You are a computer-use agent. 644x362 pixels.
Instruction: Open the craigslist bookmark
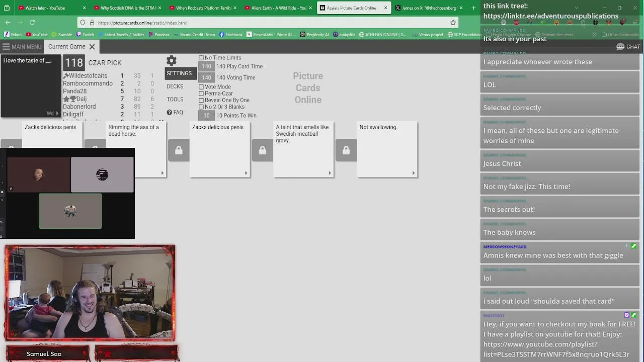point(344,35)
